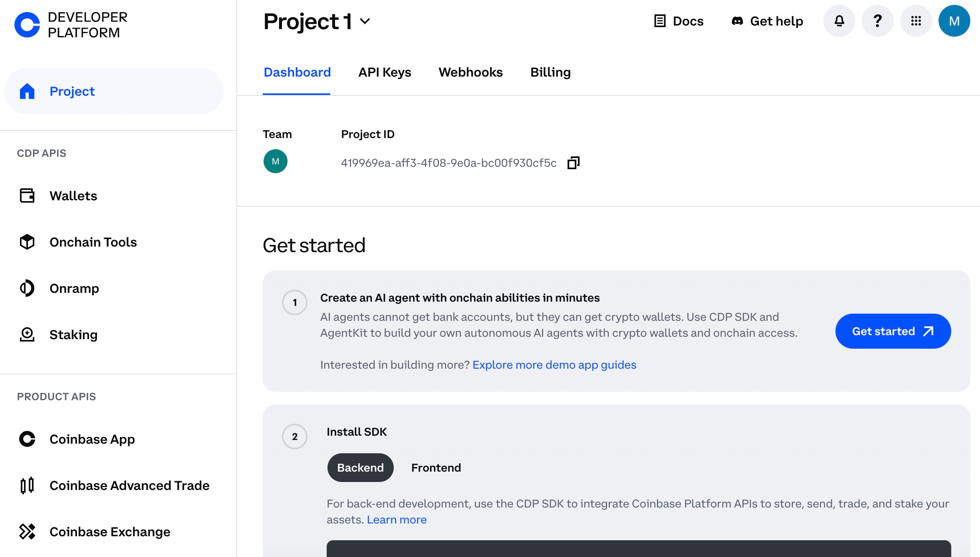
Task: Switch to the Webhooks tab
Action: pos(470,72)
